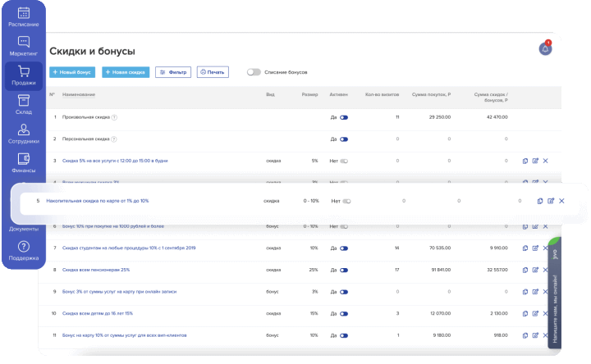Delete row 3 with the X icon
Viewport: 591px width, 364px height.
pos(545,161)
